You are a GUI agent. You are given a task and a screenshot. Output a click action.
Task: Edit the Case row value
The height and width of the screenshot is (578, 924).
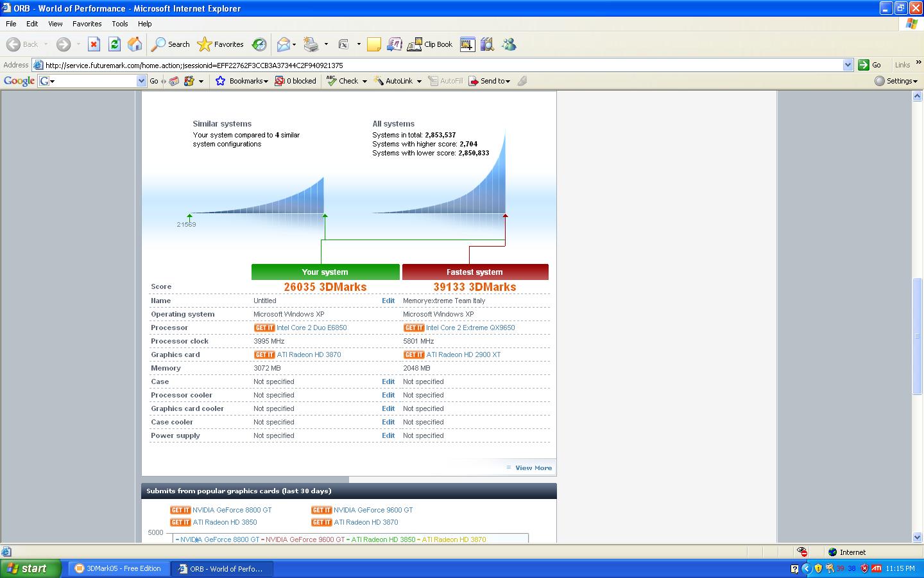388,381
